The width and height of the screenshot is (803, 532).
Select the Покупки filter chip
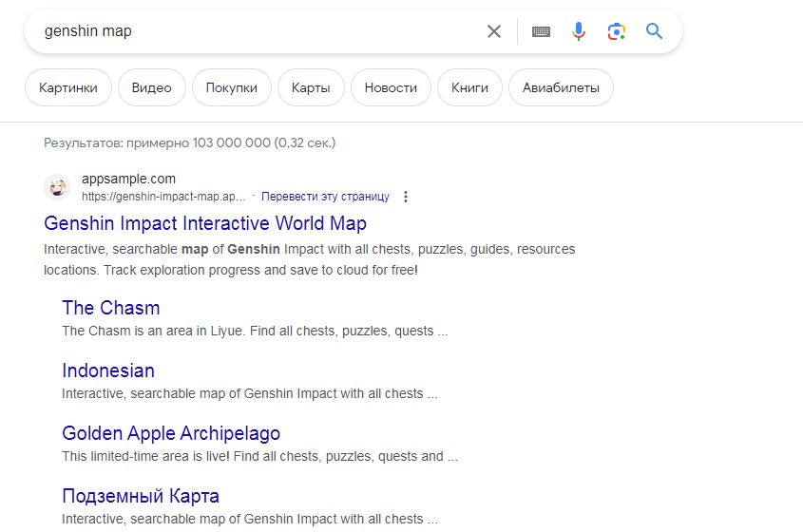pos(232,87)
